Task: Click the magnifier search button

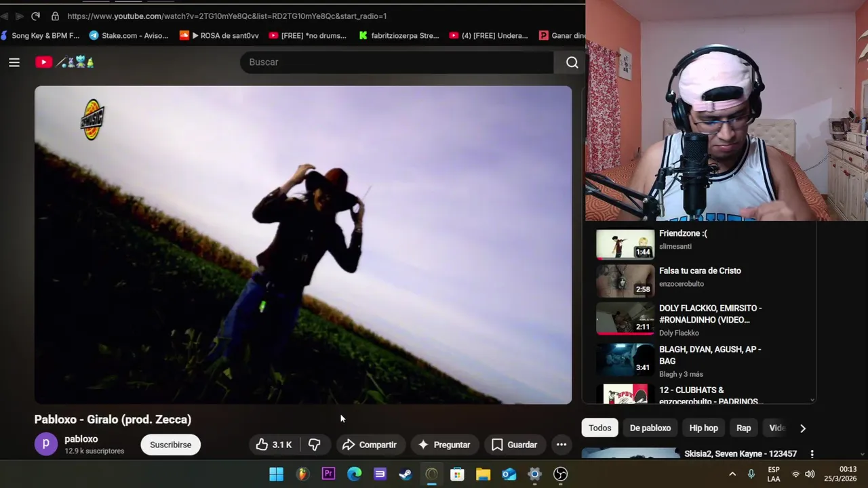Action: coord(572,62)
